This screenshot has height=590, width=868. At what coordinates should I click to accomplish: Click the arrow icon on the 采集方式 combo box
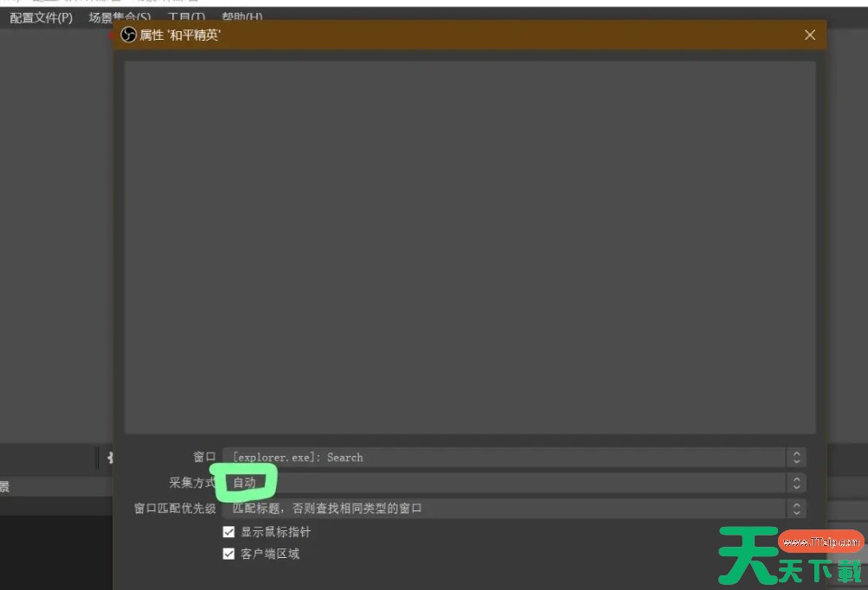pyautogui.click(x=796, y=483)
